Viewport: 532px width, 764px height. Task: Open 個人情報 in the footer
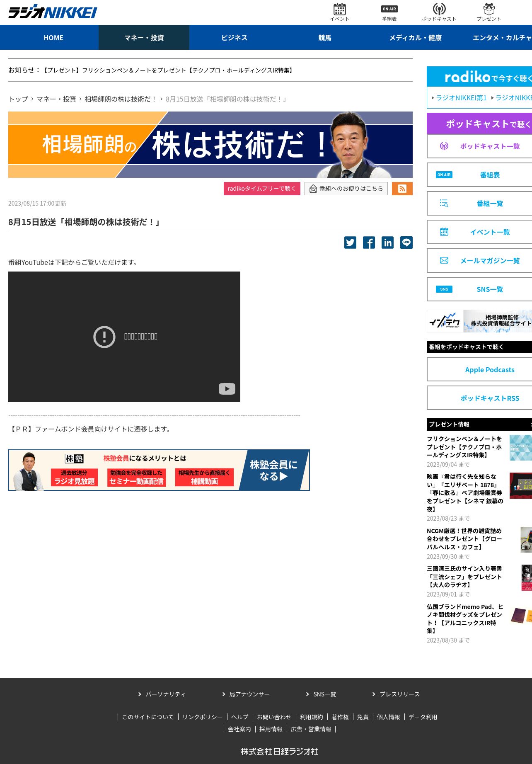pyautogui.click(x=389, y=717)
